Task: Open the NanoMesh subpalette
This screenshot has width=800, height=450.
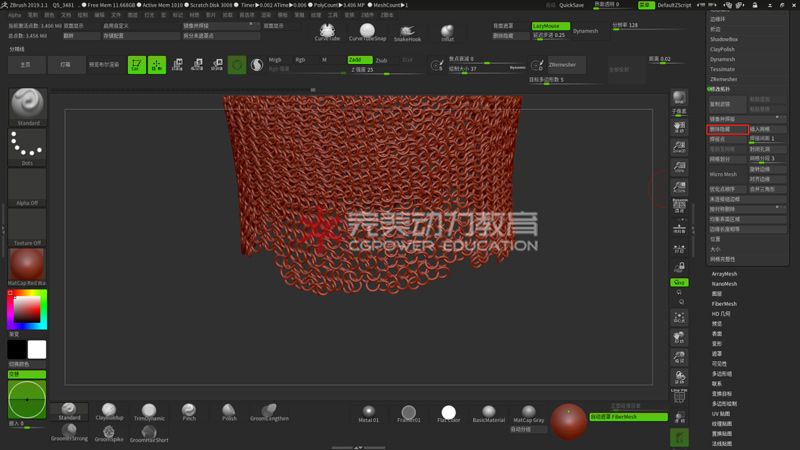Action: [724, 284]
